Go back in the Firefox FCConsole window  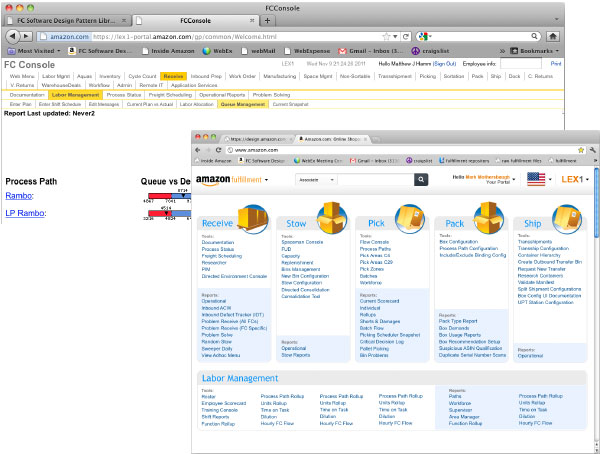(13, 36)
